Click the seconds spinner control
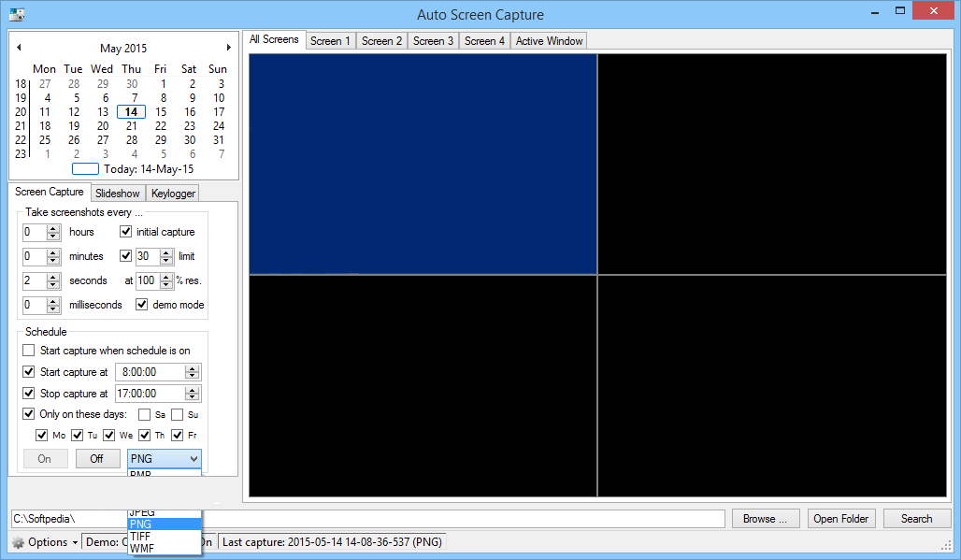The width and height of the screenshot is (961, 560). 53,280
